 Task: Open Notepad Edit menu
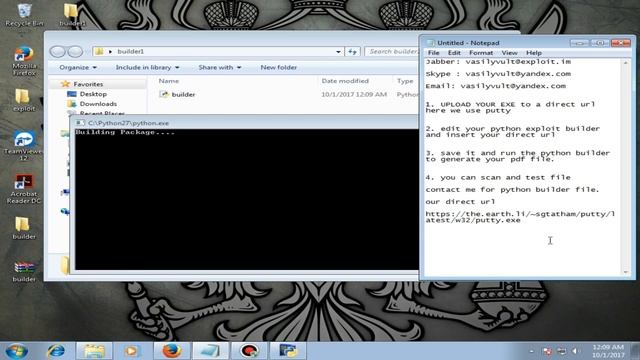point(454,53)
